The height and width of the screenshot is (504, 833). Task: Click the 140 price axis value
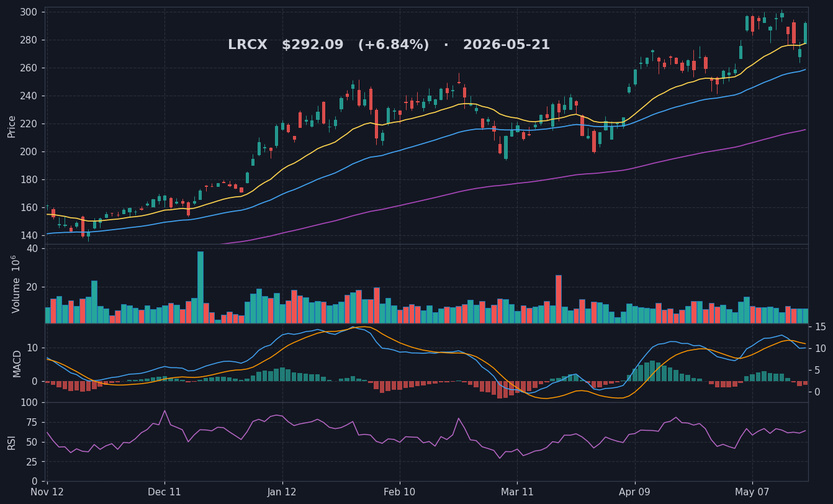point(28,235)
